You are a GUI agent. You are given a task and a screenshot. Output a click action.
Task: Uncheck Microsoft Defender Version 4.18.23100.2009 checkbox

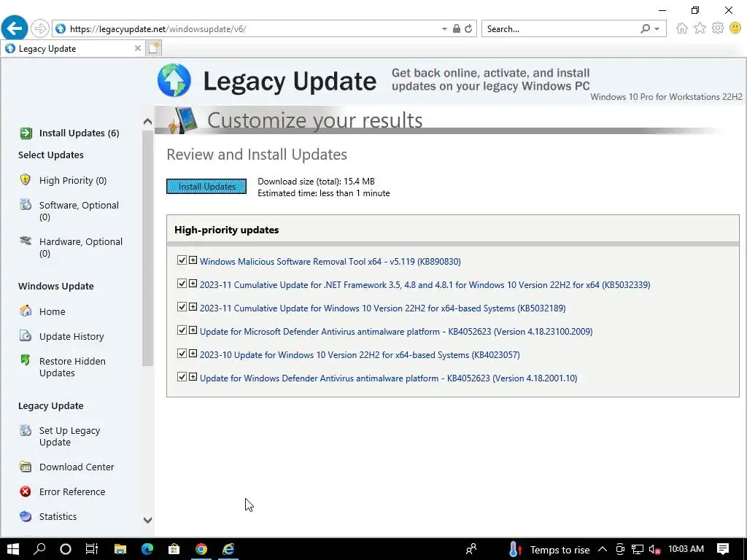182,330
